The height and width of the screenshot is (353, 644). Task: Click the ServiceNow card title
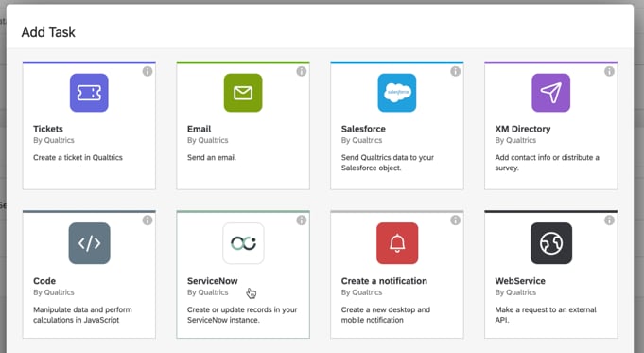pyautogui.click(x=213, y=281)
